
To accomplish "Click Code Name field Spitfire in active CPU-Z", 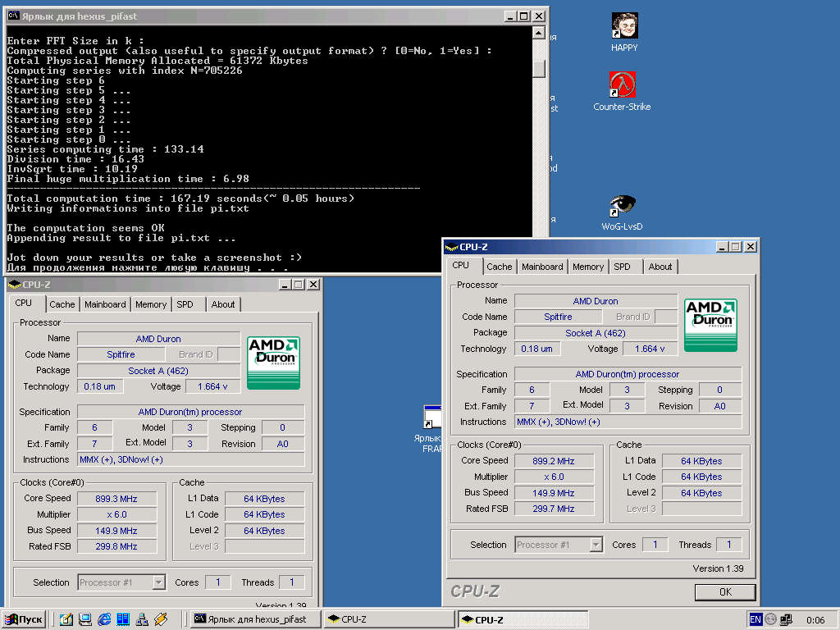I will [558, 317].
